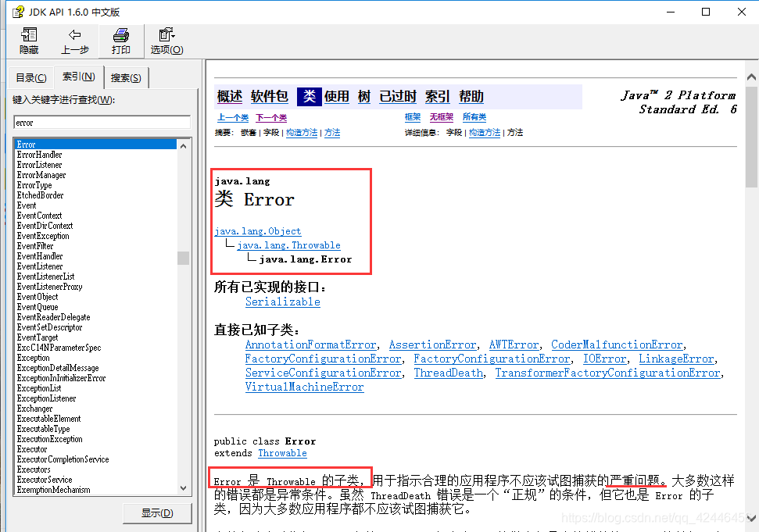This screenshot has width=759, height=532.
Task: Select 'EventDirContext' in the index list
Action: 45,225
